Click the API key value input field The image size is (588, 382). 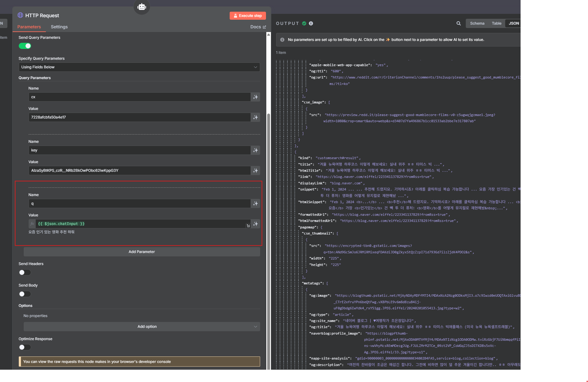pos(139,171)
